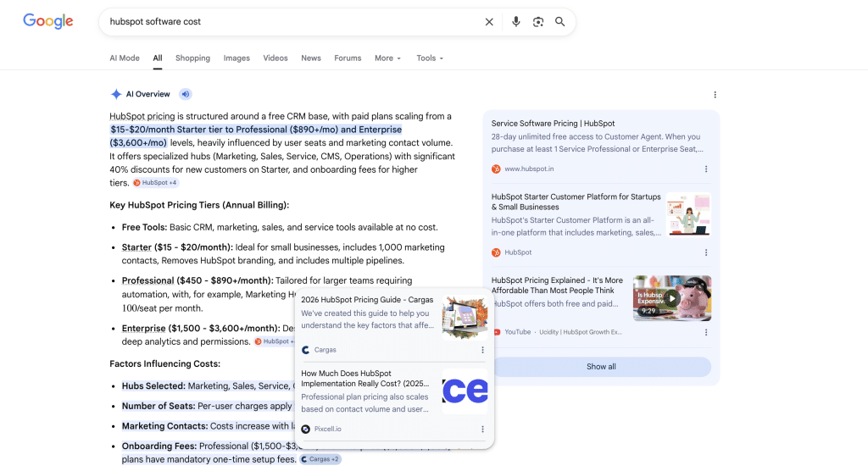This screenshot has height=471, width=868.
Task: Click the Google logo
Action: 48,21
